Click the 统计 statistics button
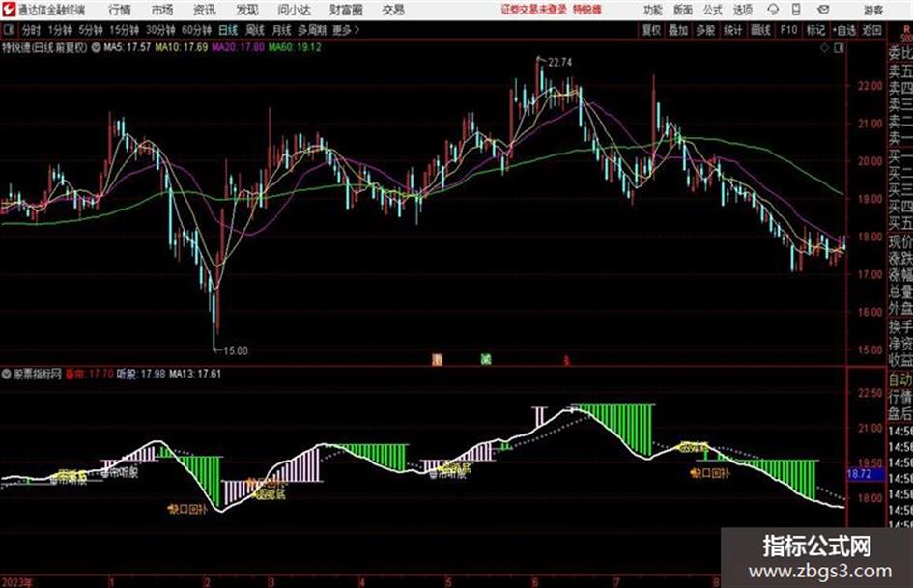Screen dimensions: 913x588 point(733,30)
